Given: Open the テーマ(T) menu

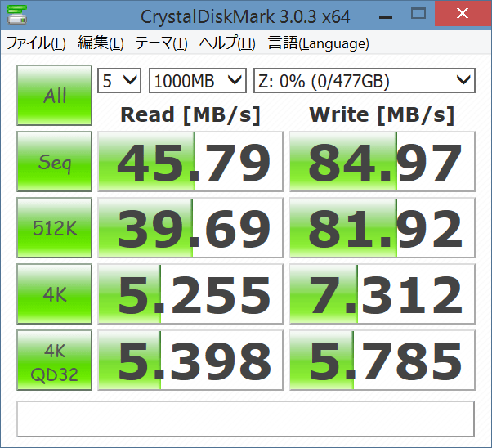Looking at the screenshot, I should [x=161, y=43].
